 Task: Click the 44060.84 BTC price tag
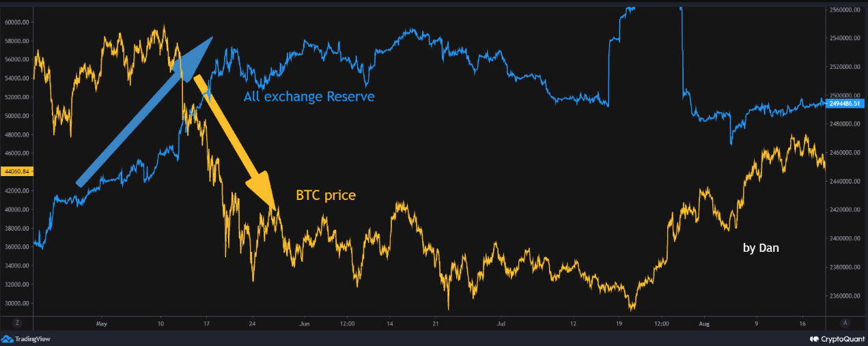[16, 171]
